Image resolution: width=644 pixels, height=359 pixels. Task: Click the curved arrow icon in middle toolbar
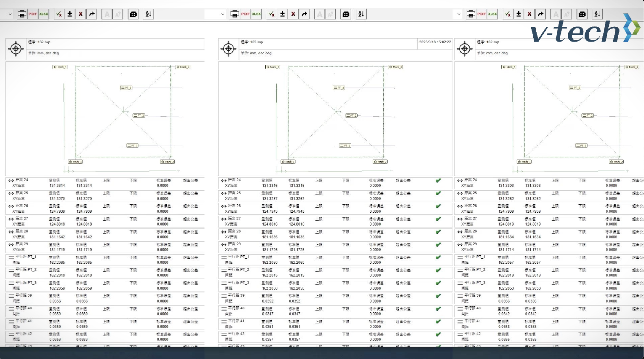click(304, 14)
